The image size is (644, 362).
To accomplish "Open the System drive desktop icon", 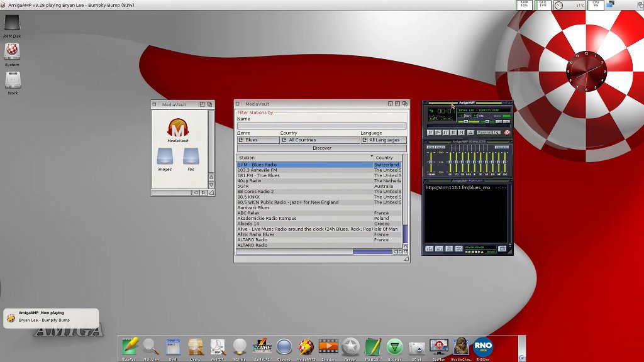I will click(x=12, y=52).
